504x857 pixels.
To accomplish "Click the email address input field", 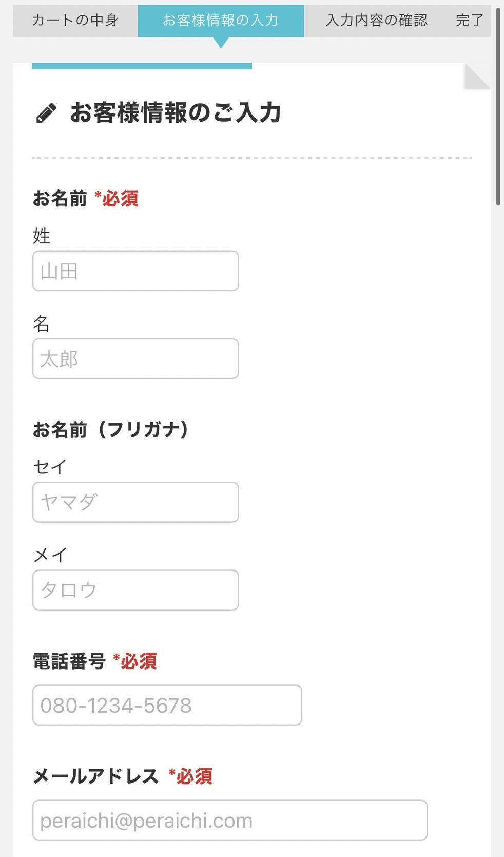I will pos(230,820).
